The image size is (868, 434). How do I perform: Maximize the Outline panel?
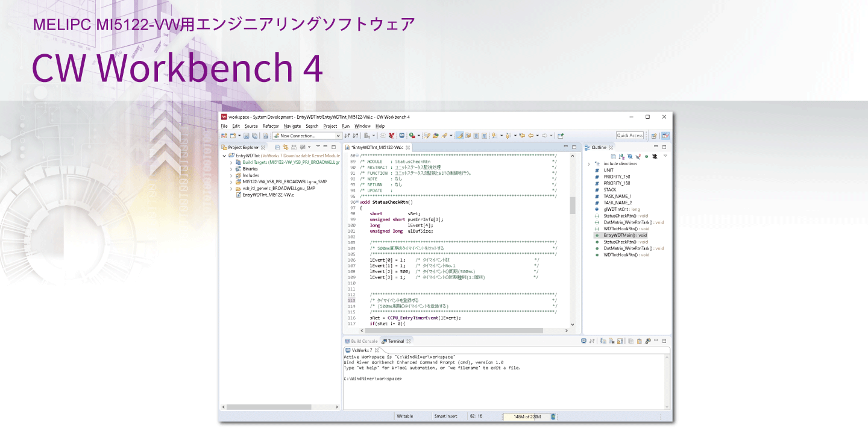(664, 147)
